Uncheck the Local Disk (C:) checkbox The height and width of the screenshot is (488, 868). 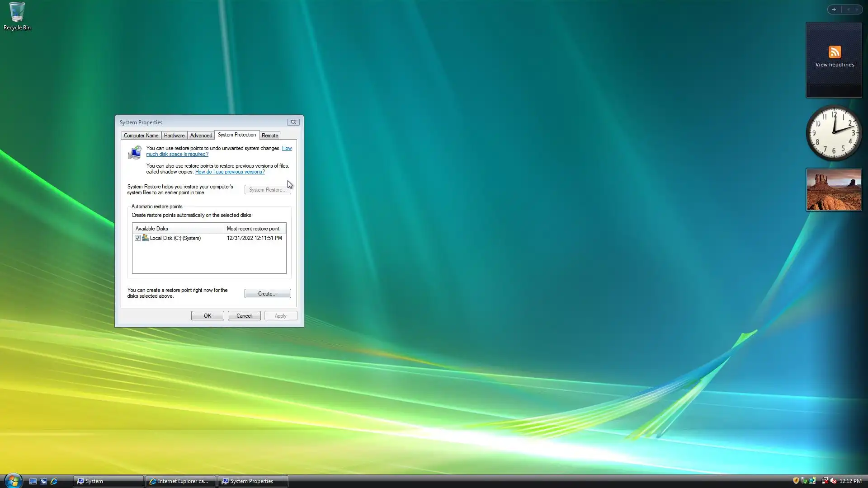point(137,238)
